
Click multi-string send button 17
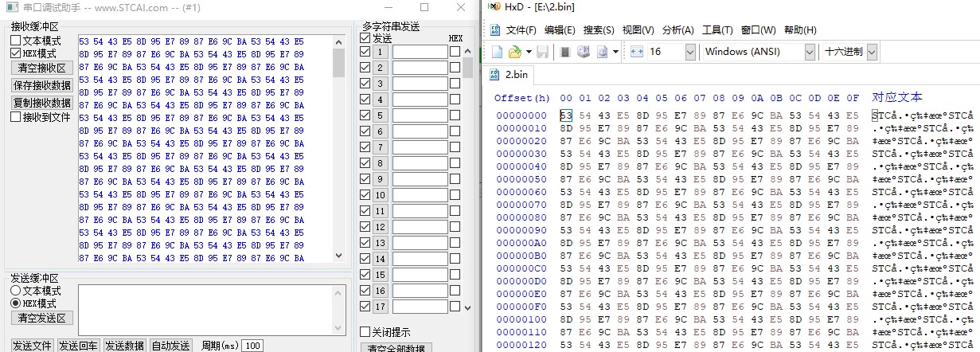coord(381,307)
